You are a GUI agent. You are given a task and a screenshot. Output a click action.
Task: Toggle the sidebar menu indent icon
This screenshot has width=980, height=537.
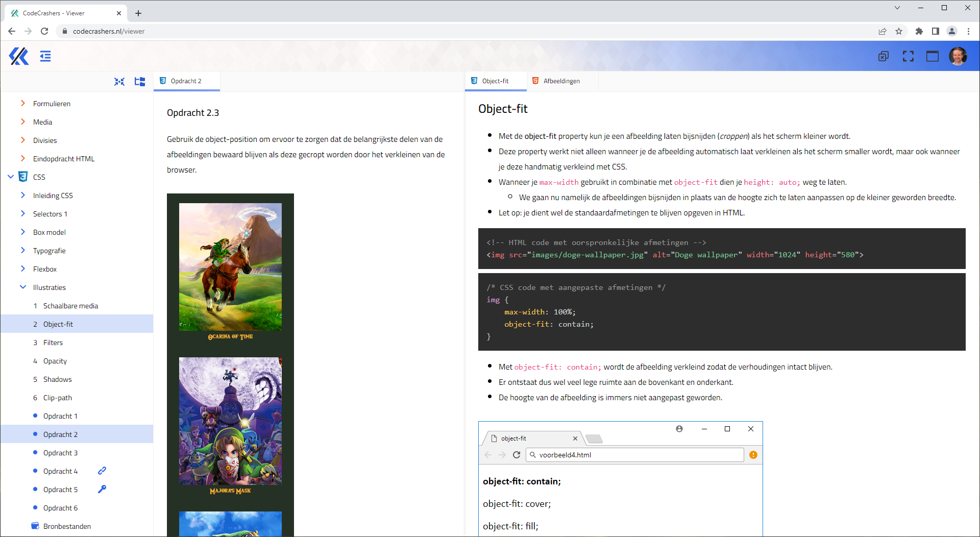[x=45, y=56]
